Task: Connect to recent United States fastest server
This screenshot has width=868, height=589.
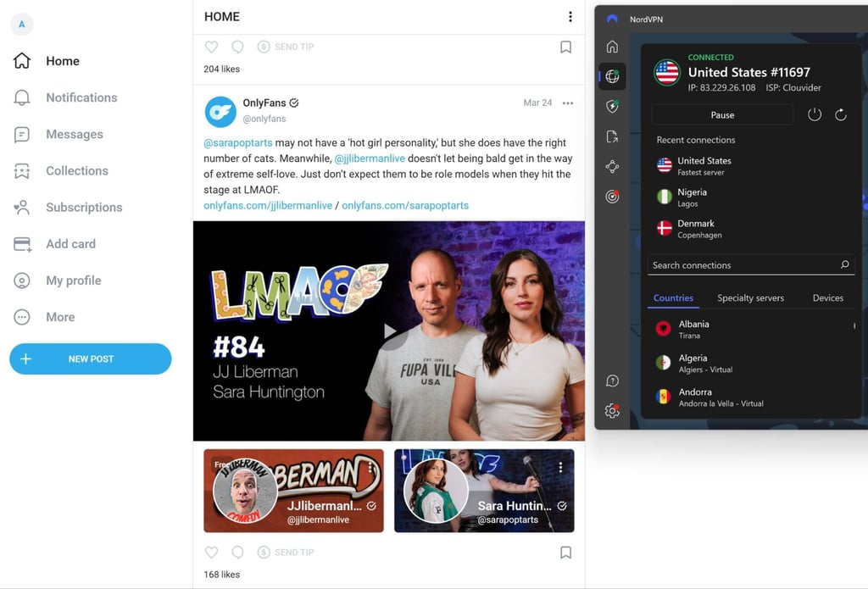Action: [753, 166]
